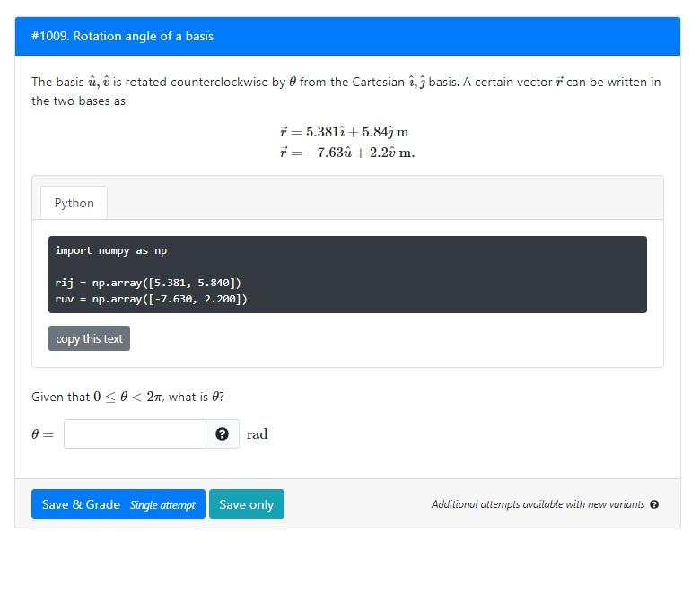Select the 'import numpy as np' code line
The image size is (700, 595).
[111, 250]
